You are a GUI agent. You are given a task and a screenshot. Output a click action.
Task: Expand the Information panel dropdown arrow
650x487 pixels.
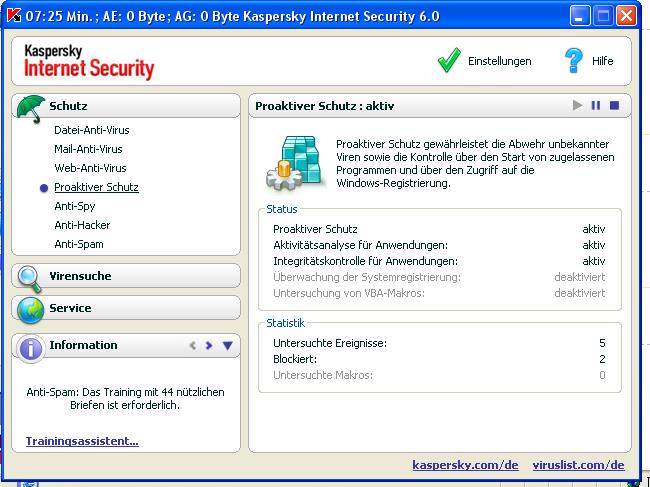tap(227, 346)
